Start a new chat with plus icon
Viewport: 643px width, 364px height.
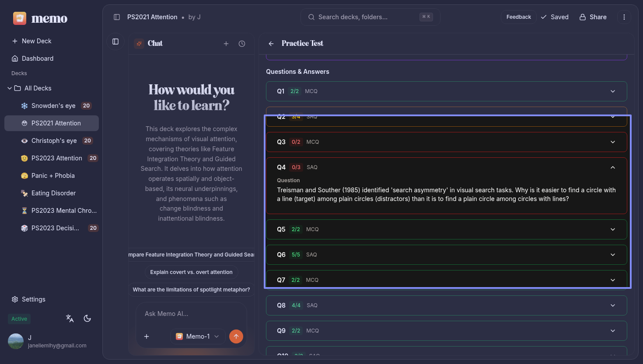click(x=226, y=44)
